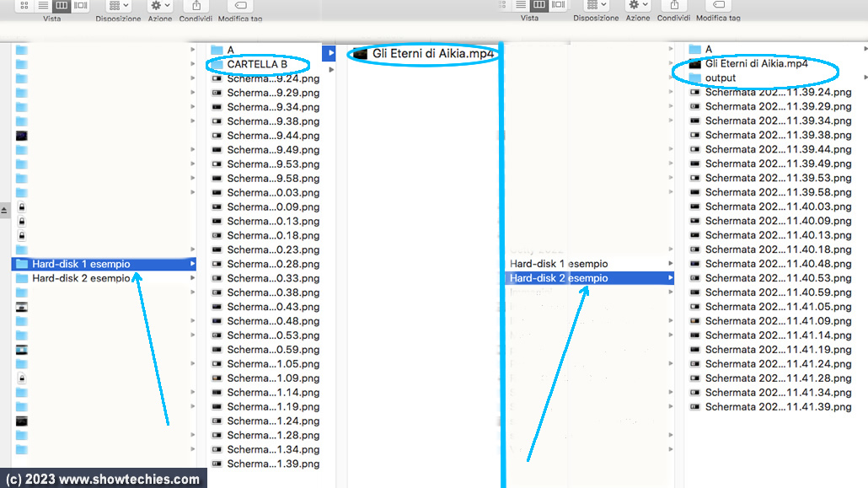
Task: Click the A folder icon in left window
Action: tap(217, 50)
